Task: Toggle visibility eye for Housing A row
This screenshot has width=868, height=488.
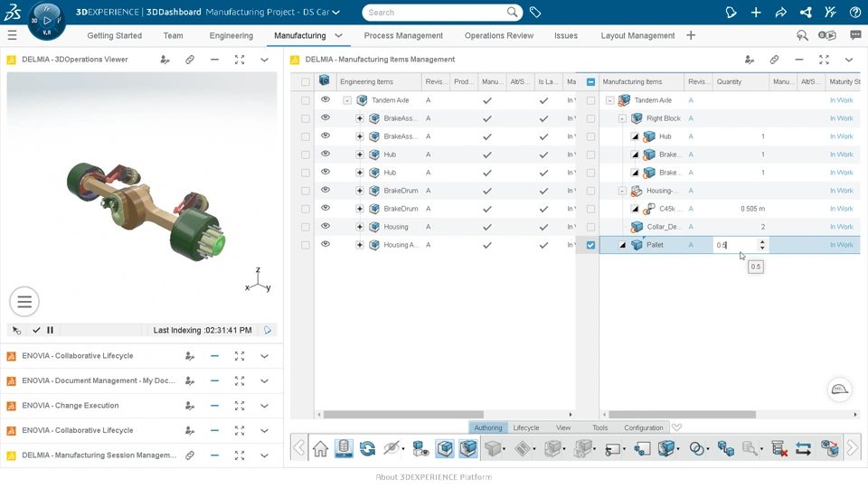Action: [325, 244]
